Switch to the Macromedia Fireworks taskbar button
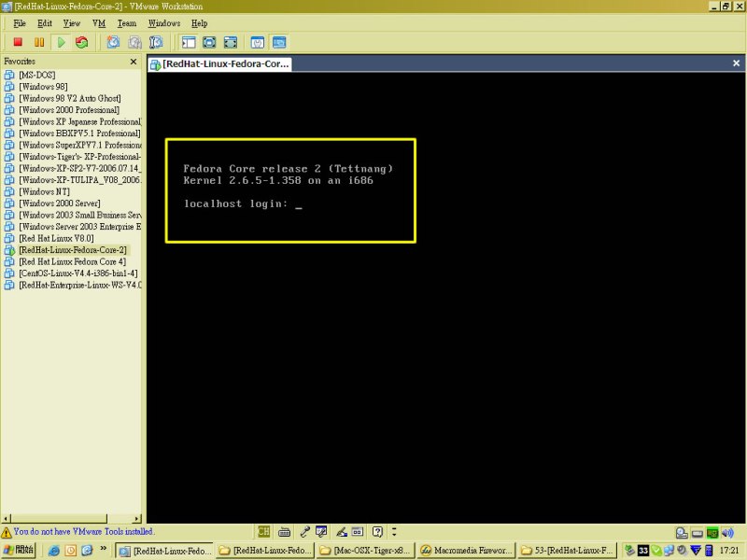Viewport: 747px width, 560px height. pos(466,551)
